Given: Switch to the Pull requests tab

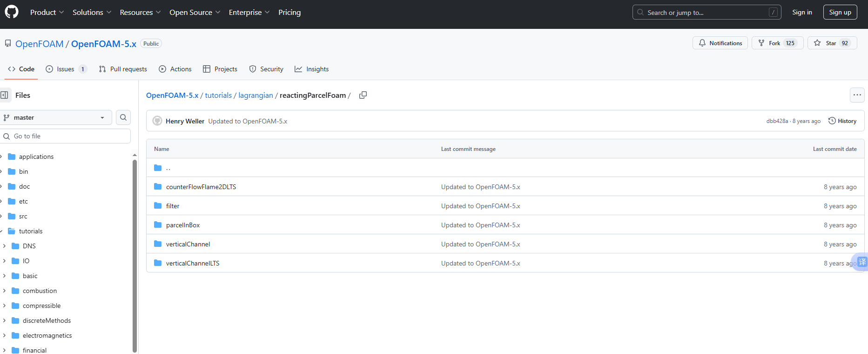Looking at the screenshot, I should [x=123, y=69].
